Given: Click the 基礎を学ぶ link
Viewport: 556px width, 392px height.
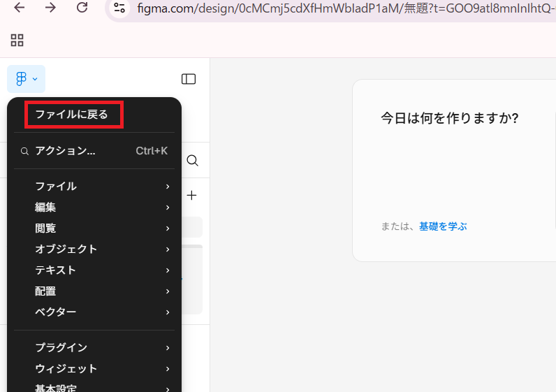Looking at the screenshot, I should click(443, 226).
